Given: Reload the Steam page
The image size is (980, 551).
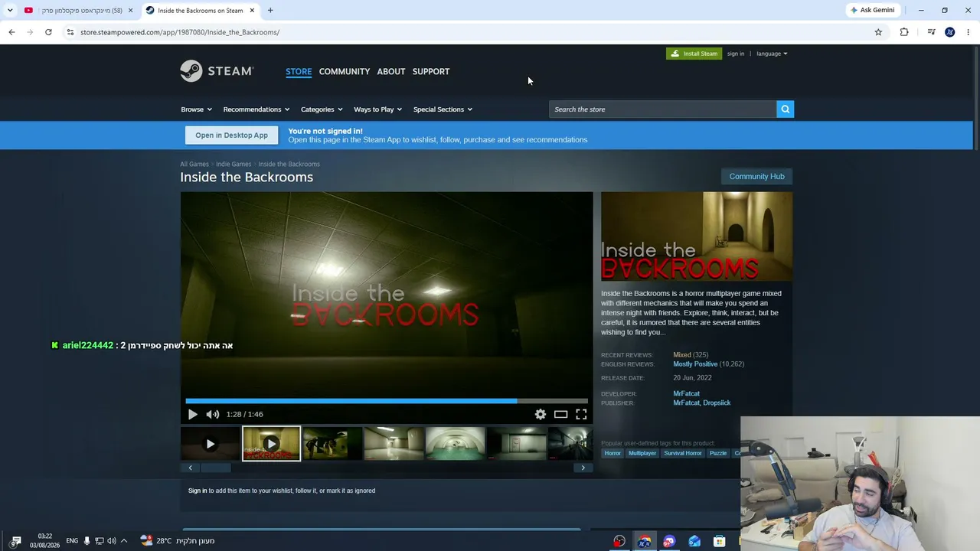Looking at the screenshot, I should (x=48, y=32).
